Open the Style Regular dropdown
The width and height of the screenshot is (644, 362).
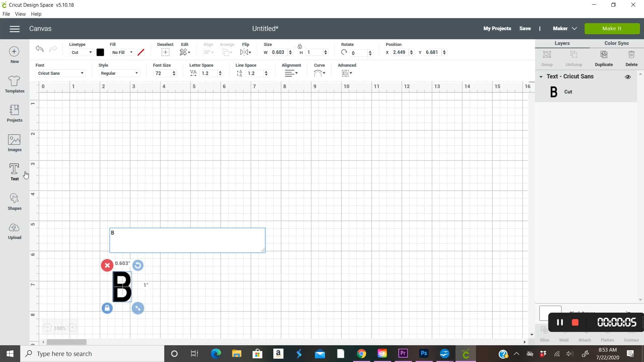click(119, 73)
